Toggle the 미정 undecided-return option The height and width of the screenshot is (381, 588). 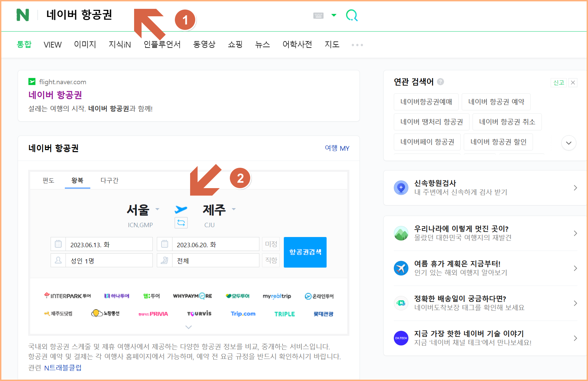[271, 244]
